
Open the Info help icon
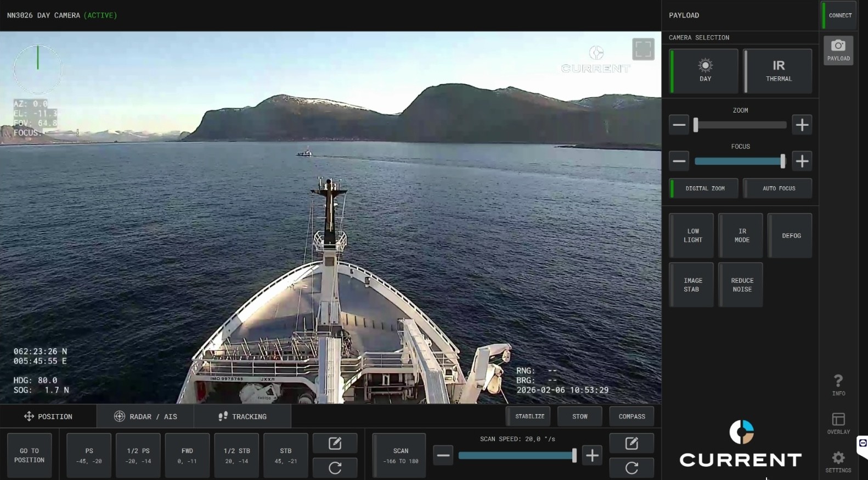point(838,385)
